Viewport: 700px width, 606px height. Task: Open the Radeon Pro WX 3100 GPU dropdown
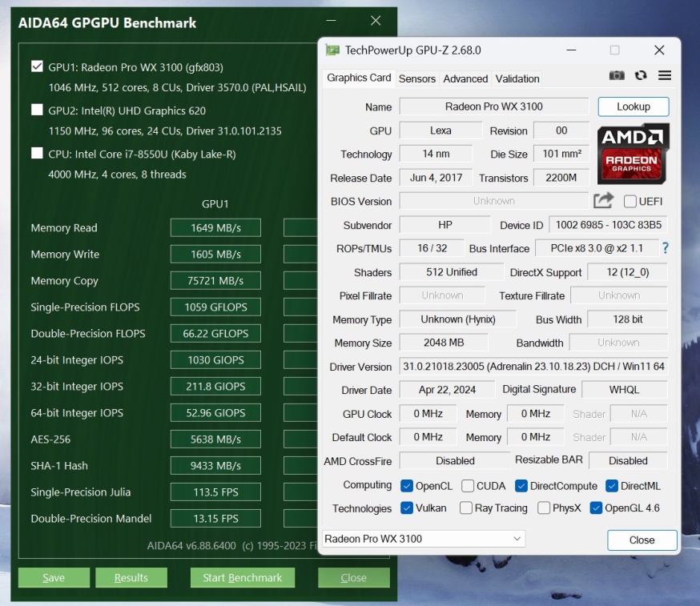[x=423, y=539]
